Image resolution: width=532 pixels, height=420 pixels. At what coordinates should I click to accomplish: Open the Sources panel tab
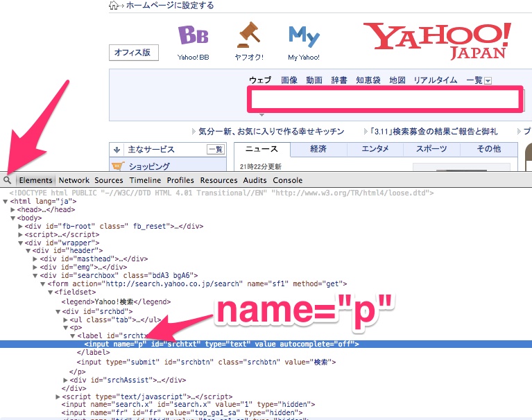tap(109, 180)
